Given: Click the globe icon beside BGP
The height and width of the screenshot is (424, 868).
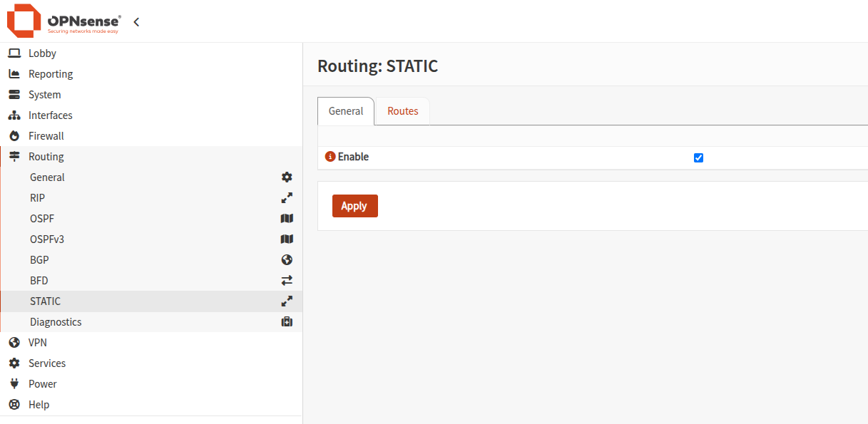Looking at the screenshot, I should click(x=287, y=260).
